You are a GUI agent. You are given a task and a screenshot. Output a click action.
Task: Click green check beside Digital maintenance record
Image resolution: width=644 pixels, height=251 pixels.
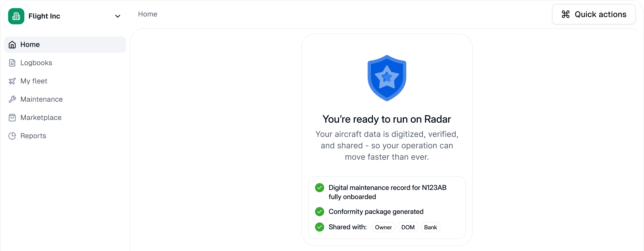tap(319, 188)
